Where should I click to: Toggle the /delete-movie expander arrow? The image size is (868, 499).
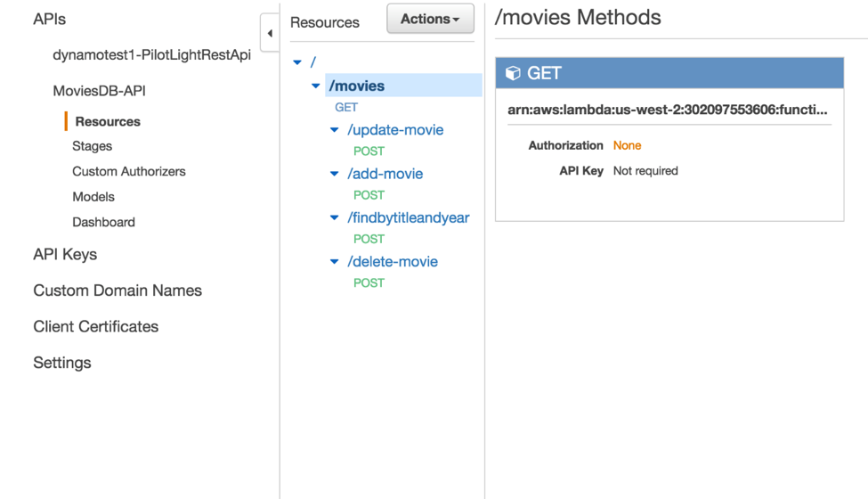pyautogui.click(x=335, y=262)
